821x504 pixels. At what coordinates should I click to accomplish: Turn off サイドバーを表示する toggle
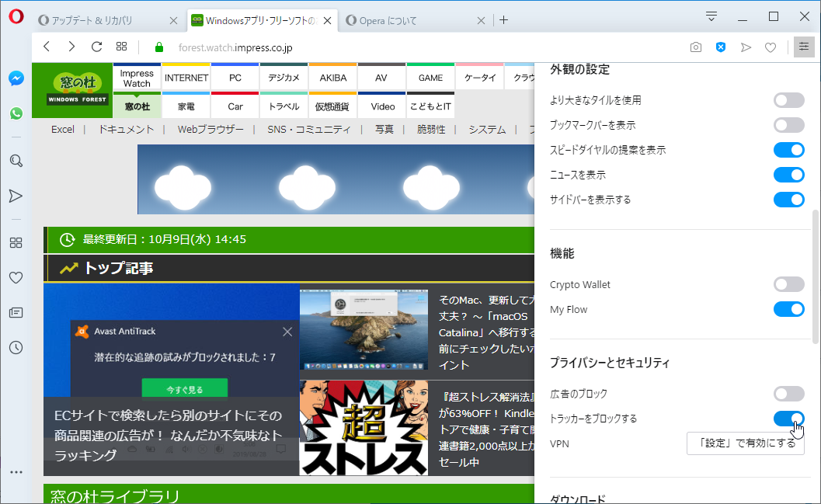pyautogui.click(x=789, y=200)
